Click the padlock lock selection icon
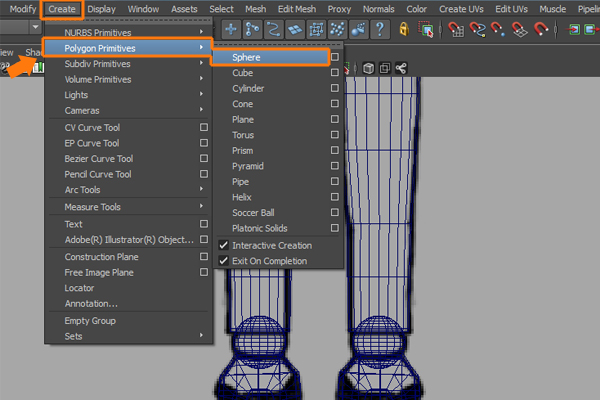The image size is (600, 400). click(403, 29)
